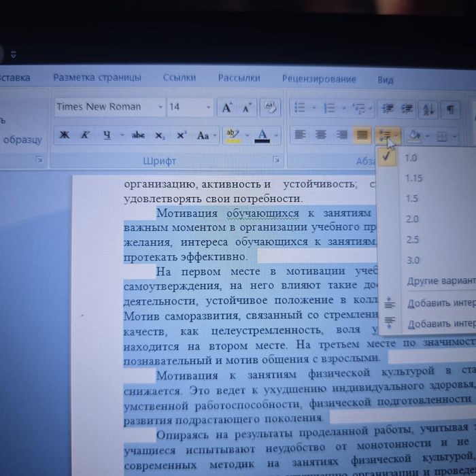
Task: Align text to the left
Action: pyautogui.click(x=300, y=135)
